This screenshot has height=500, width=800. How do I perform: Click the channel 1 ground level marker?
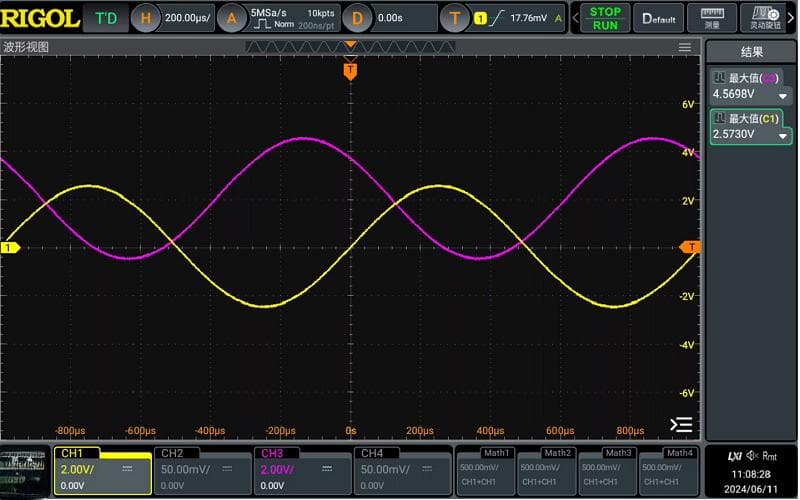point(10,248)
